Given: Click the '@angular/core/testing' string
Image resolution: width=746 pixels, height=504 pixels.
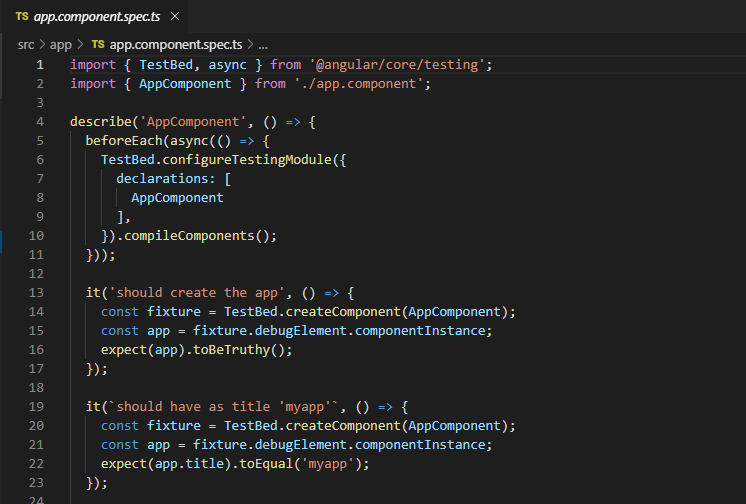Looking at the screenshot, I should pos(397,65).
